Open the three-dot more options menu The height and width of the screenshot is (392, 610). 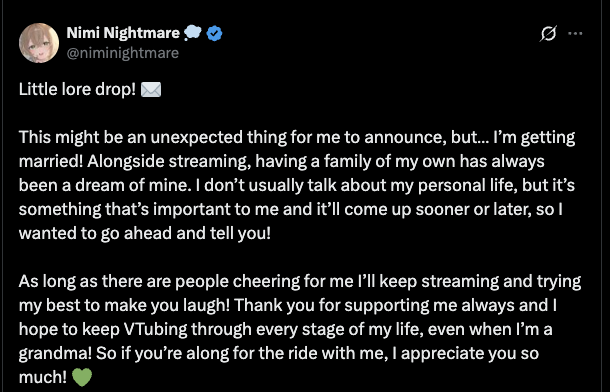(575, 34)
